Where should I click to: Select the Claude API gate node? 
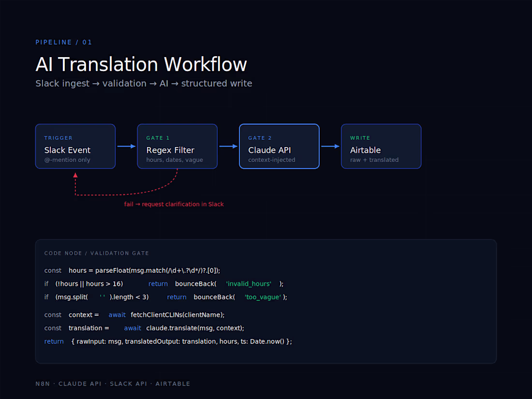click(x=279, y=146)
